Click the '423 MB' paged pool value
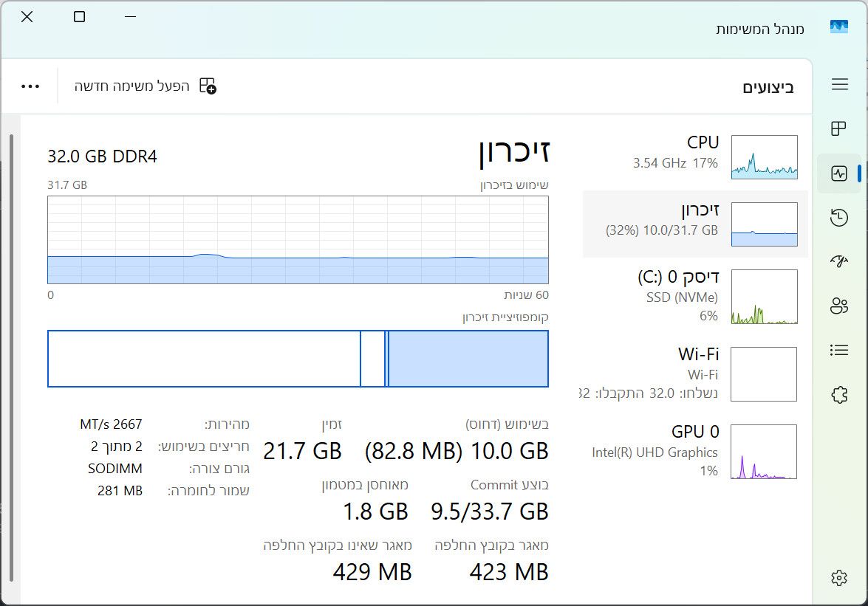This screenshot has height=606, width=868. (x=509, y=572)
